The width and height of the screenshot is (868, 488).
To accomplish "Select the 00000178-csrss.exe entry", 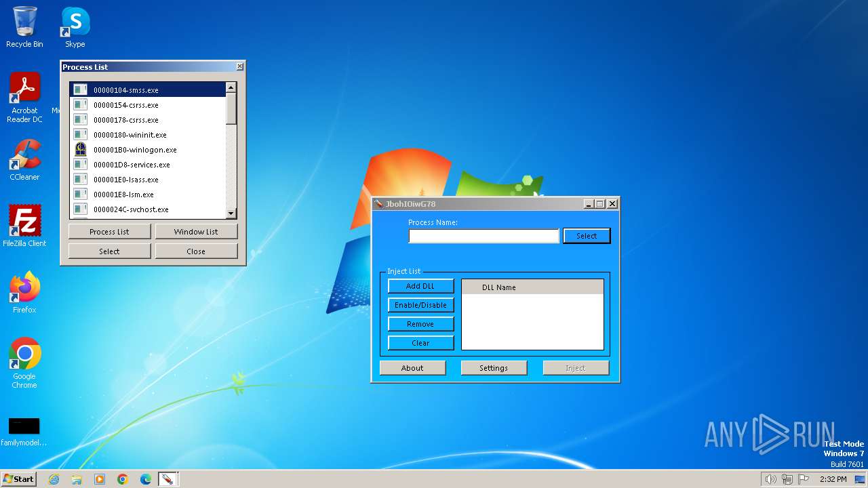I will pos(148,119).
